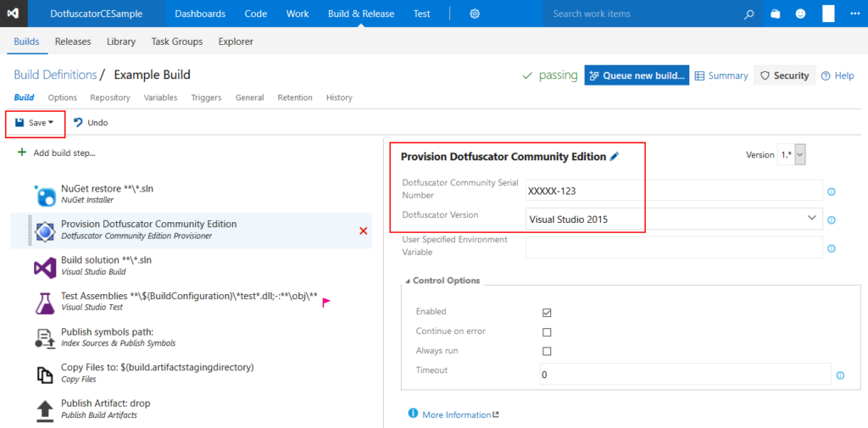Click the Security button
Screen dimensions: 868x428
784,75
